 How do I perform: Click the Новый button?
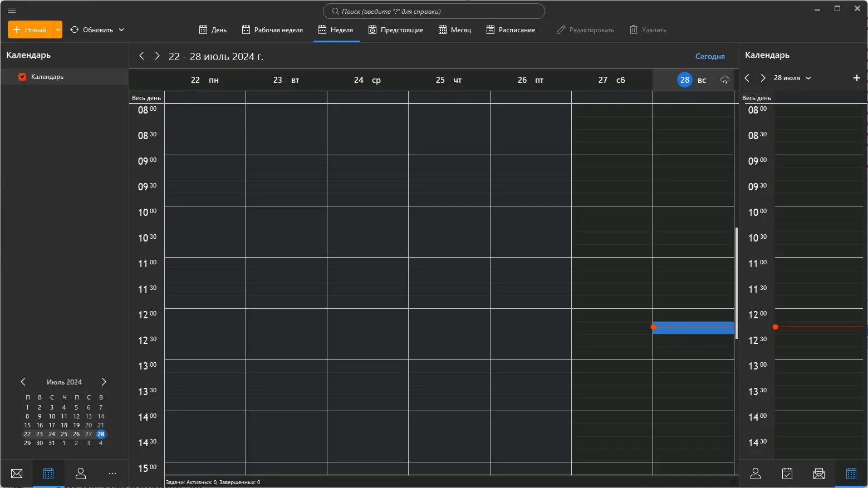point(31,29)
